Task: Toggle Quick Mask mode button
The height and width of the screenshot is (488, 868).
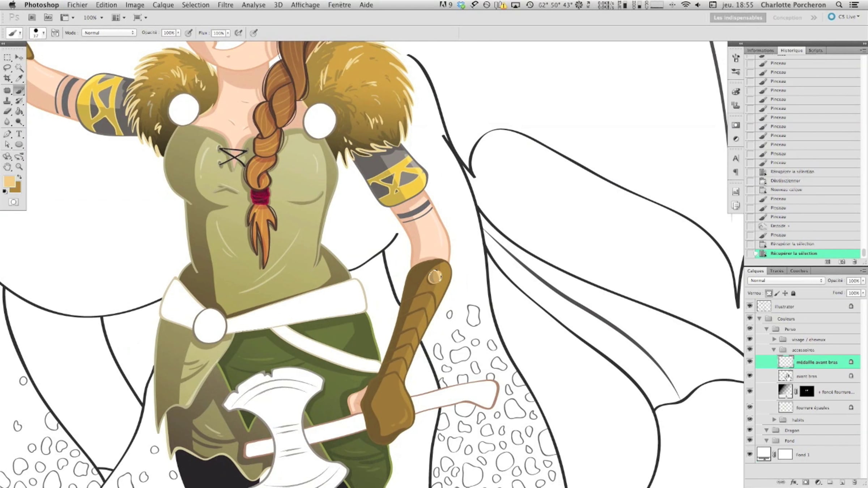Action: (x=13, y=202)
